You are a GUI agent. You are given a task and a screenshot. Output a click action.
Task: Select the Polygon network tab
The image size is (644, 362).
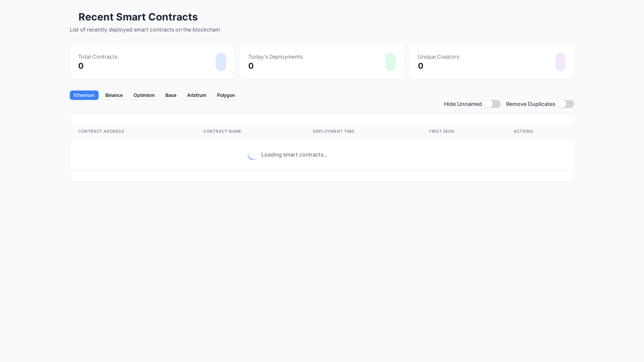coord(226,95)
